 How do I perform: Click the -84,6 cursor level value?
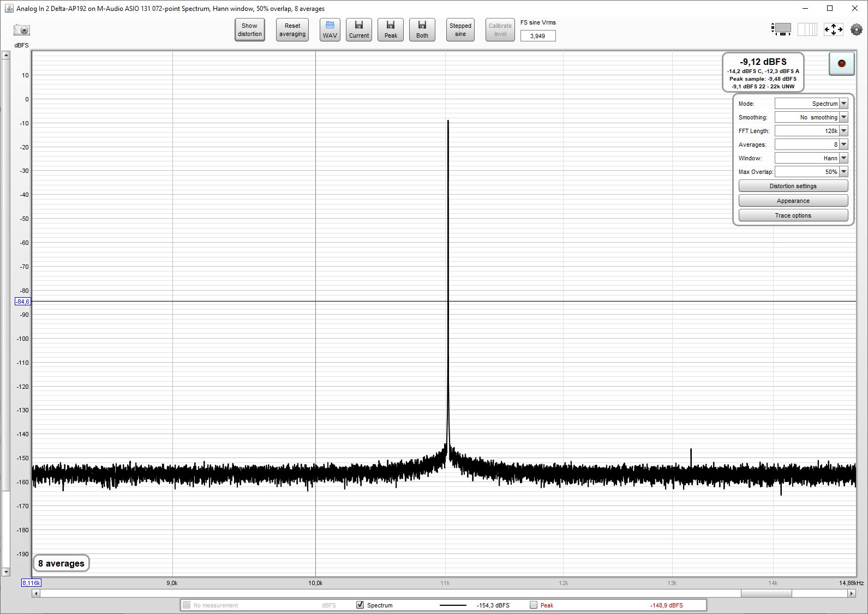(23, 302)
